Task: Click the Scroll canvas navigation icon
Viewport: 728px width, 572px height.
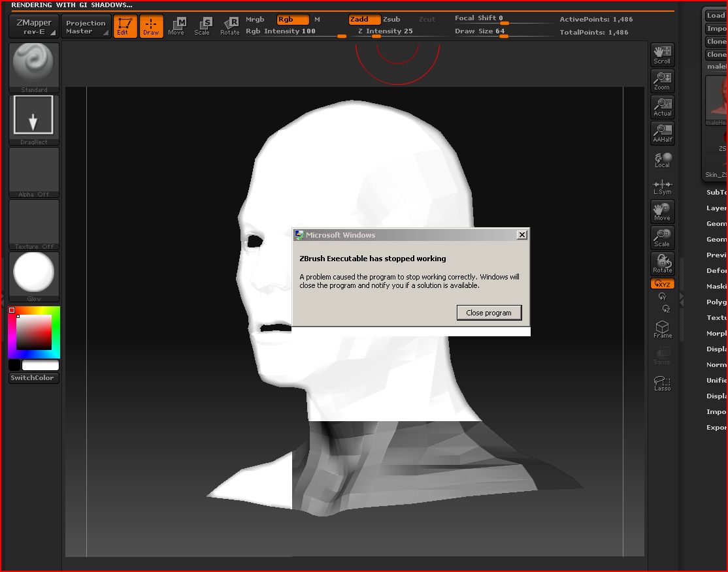Action: 663,56
